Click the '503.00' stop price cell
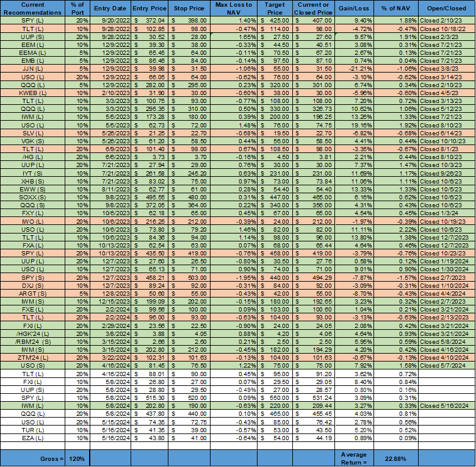Viewport: 476px width, 467px height. pyautogui.click(x=189, y=278)
